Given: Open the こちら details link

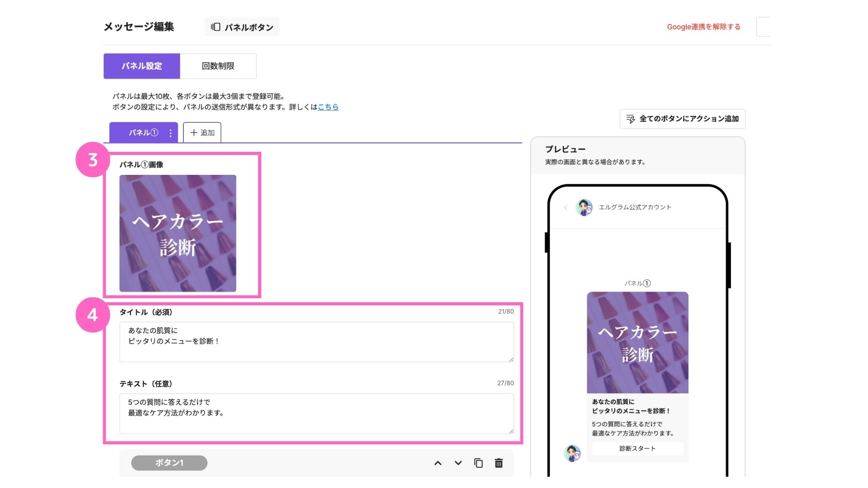Looking at the screenshot, I should pos(328,107).
